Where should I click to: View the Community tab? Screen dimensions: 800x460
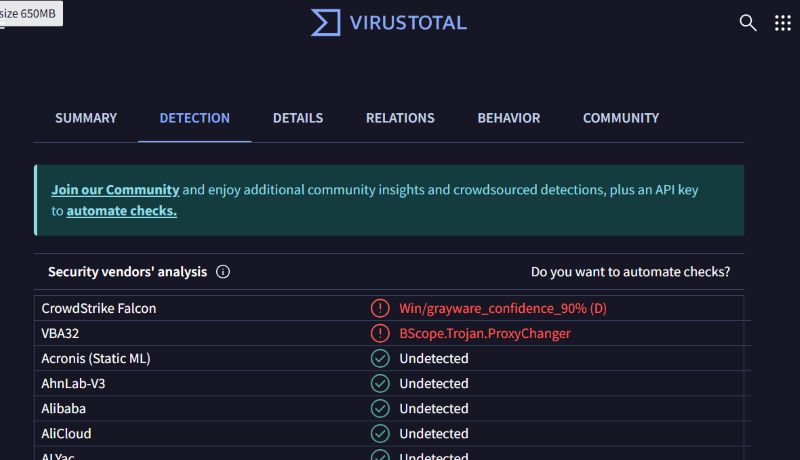tap(621, 118)
